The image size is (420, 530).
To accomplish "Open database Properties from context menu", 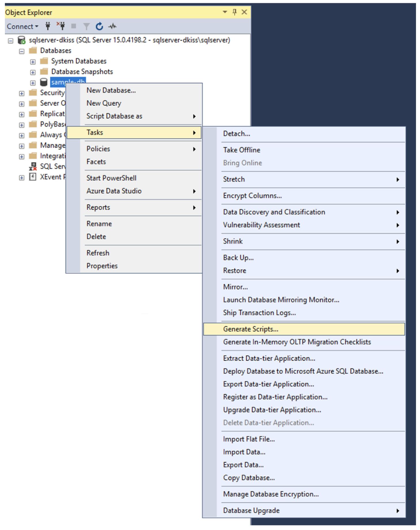I will coord(134,266).
